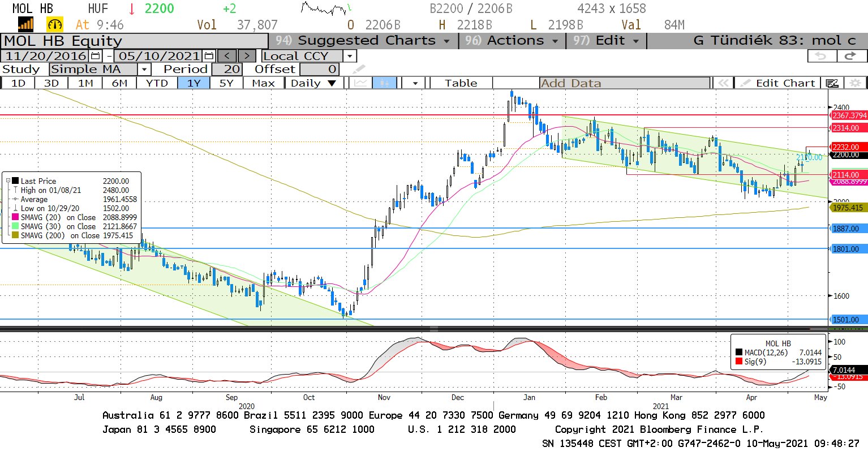Click the SMAVG (20) pink legend swatch
Image resolution: width=868 pixels, height=460 pixels.
[x=15, y=217]
